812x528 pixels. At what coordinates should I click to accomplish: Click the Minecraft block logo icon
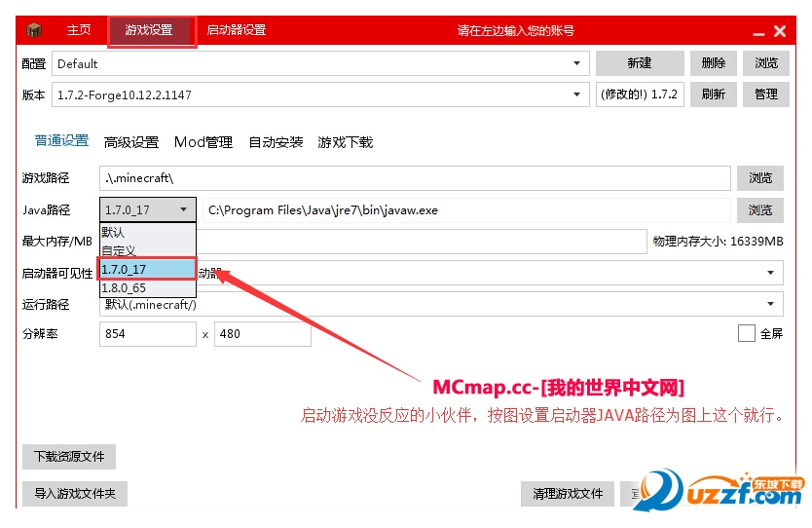34,30
